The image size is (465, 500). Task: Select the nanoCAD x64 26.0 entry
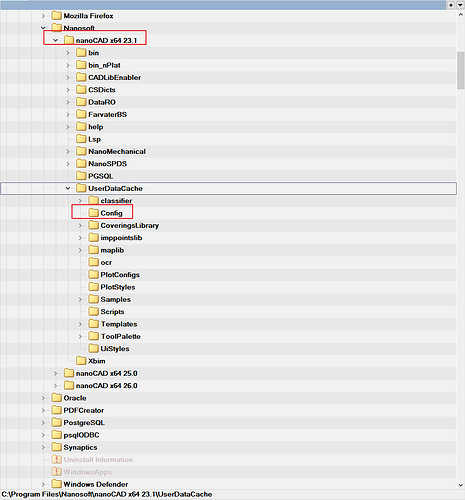click(x=101, y=386)
